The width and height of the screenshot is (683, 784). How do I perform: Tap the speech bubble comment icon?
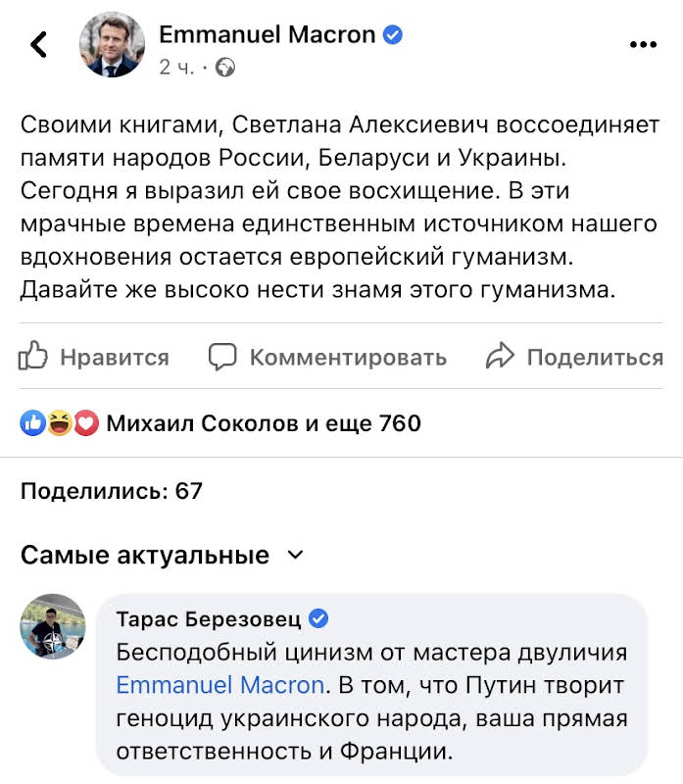pos(223,357)
